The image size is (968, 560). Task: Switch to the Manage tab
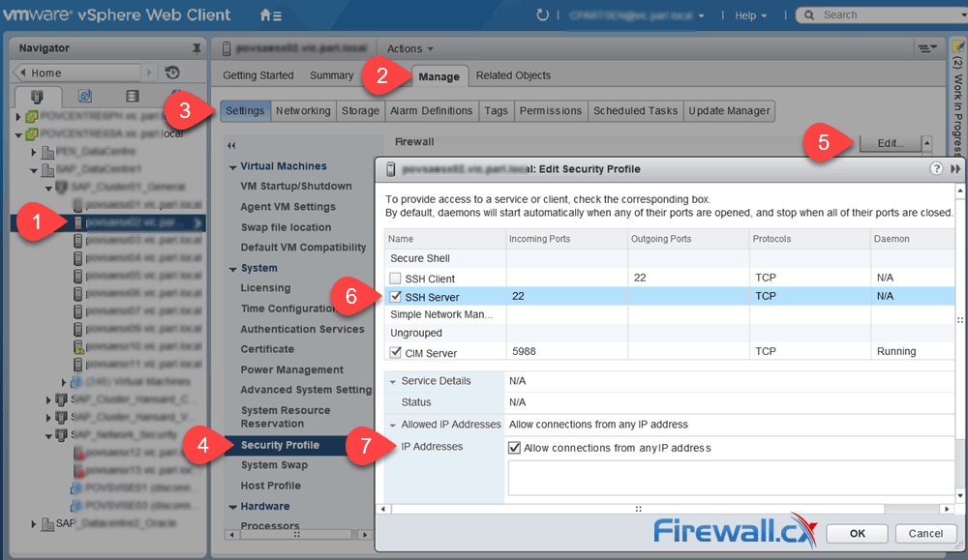click(439, 76)
